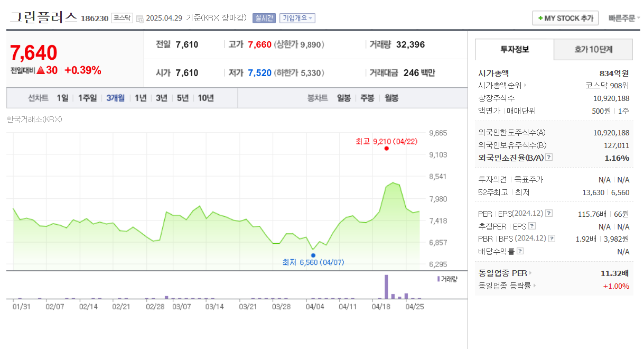The height and width of the screenshot is (349, 644).
Task: Click the 저가 7,520 value
Action: 259,72
